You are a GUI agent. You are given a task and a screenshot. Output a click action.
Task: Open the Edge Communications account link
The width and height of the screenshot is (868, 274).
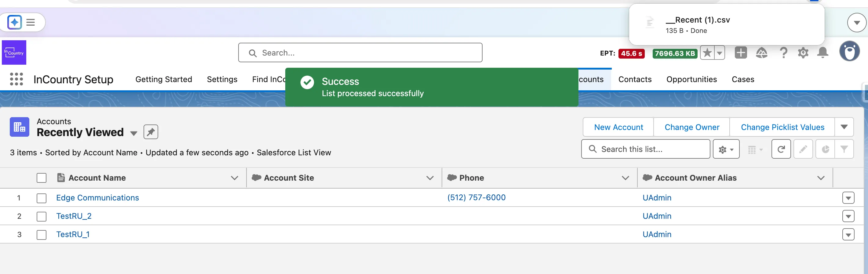97,198
